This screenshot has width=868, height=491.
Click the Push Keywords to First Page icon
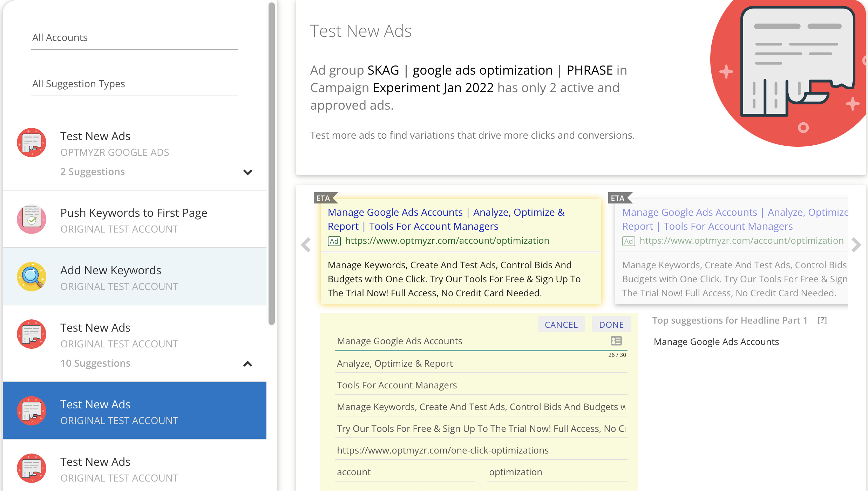[x=32, y=219]
